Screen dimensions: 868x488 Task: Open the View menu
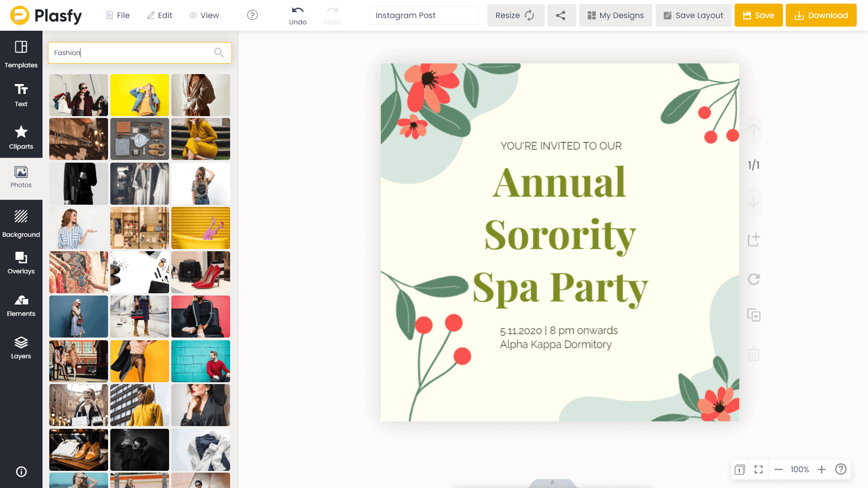coord(204,15)
